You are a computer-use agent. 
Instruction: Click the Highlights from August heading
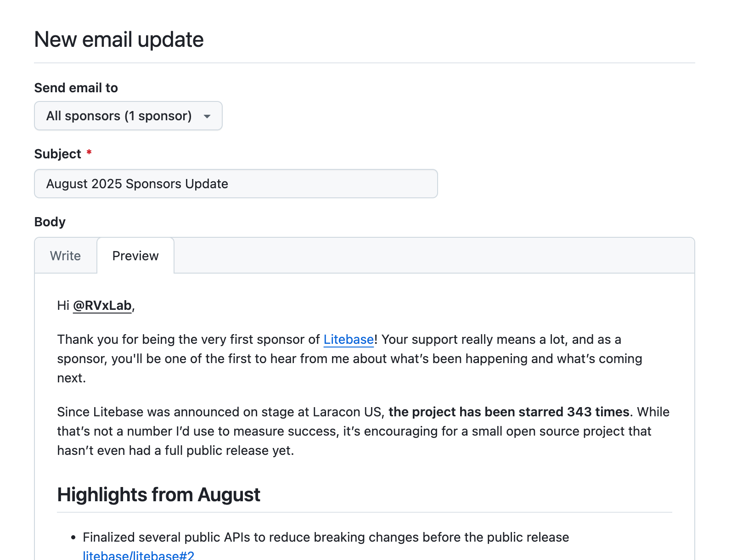click(158, 495)
